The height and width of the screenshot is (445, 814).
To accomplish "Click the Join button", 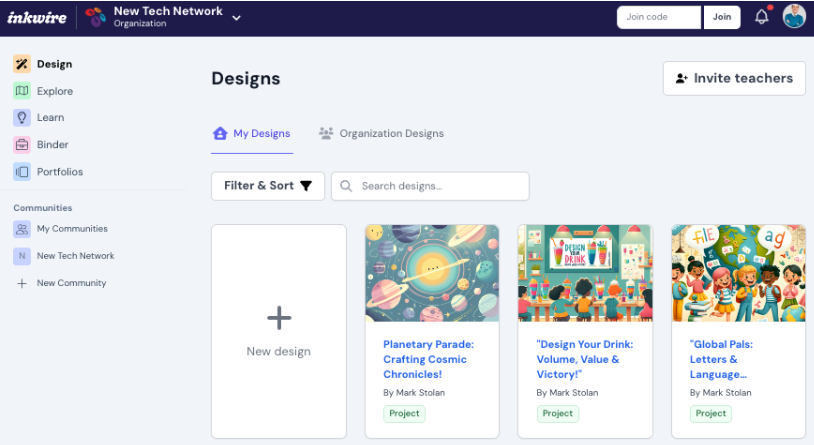I will click(x=722, y=17).
